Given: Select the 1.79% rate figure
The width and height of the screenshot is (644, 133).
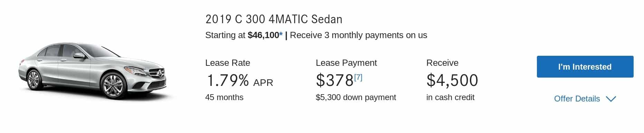Looking at the screenshot, I should (x=228, y=80).
